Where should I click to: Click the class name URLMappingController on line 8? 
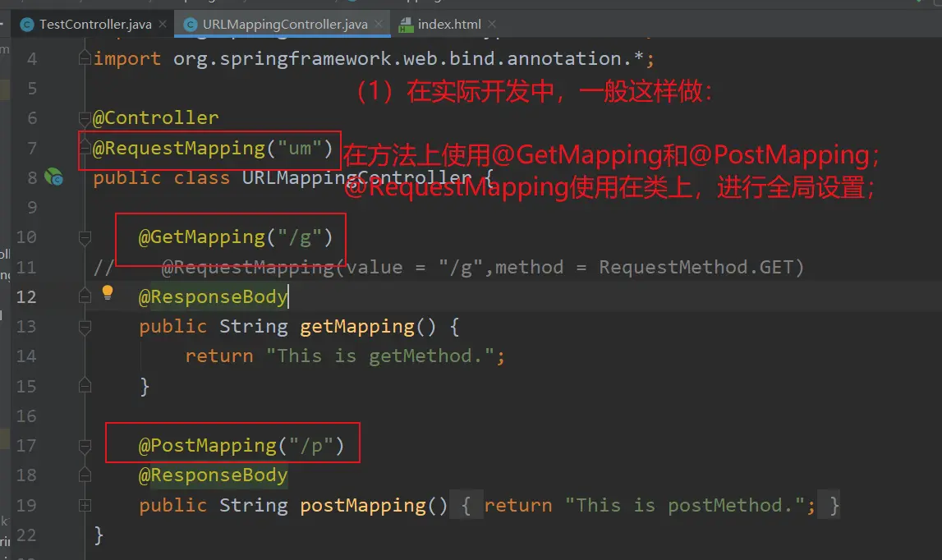tap(357, 178)
